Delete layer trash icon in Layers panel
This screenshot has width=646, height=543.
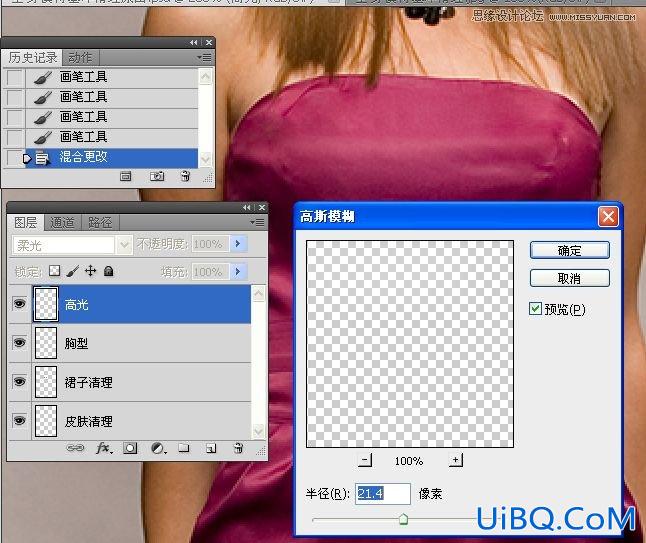coord(238,448)
